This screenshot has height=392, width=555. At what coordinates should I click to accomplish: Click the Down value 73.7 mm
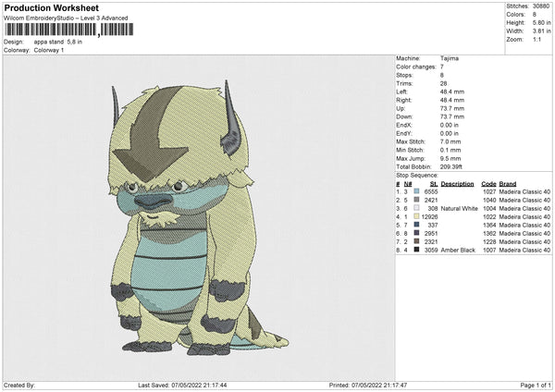coord(452,116)
